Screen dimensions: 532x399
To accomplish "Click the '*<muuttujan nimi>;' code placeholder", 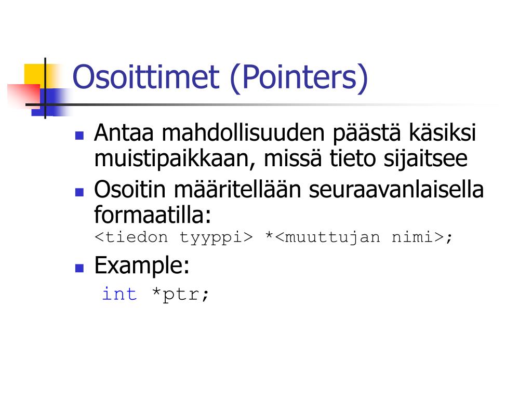I will coord(359,237).
